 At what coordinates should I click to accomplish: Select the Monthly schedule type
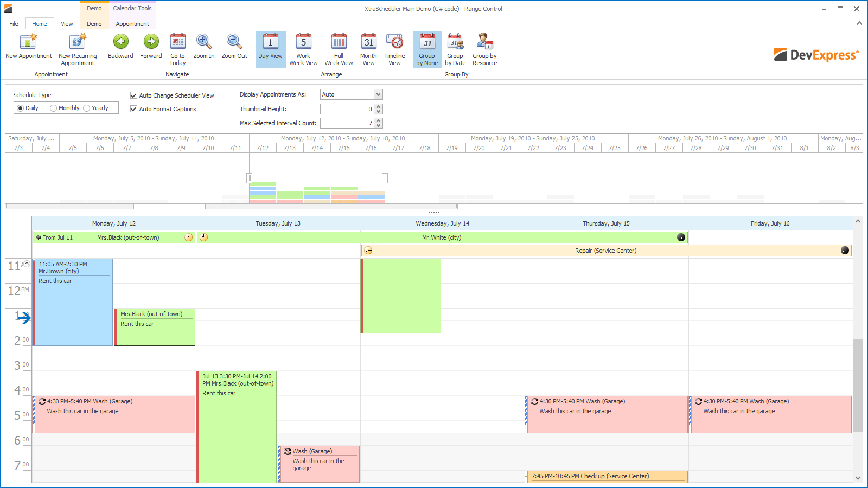coord(65,108)
